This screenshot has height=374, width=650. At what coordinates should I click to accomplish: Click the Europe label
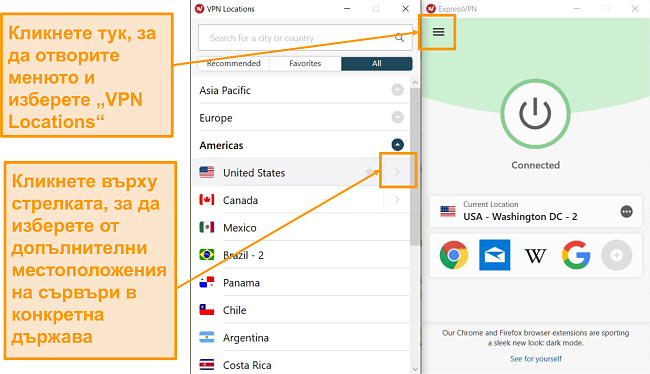[216, 118]
